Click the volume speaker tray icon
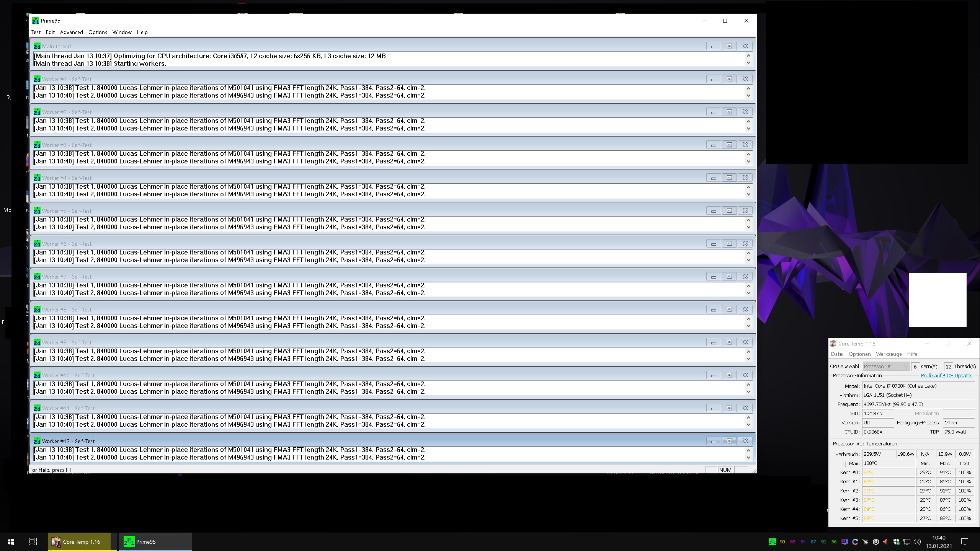The width and height of the screenshot is (980, 551). click(x=917, y=542)
